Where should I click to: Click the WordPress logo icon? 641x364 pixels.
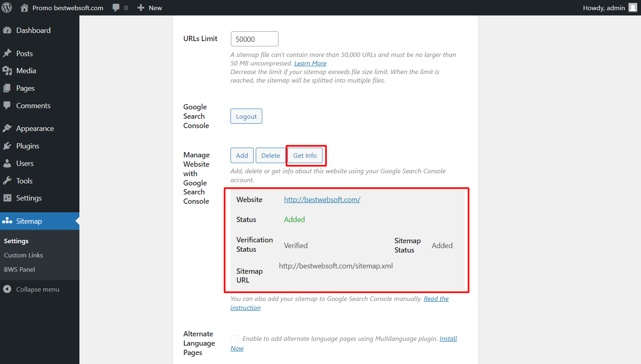click(x=7, y=8)
